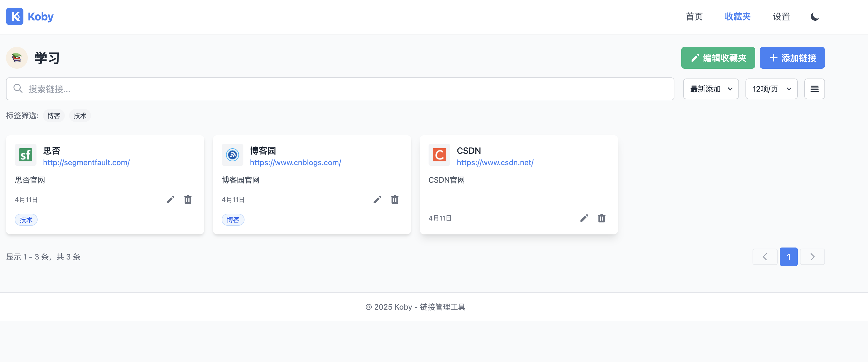Open the segmentfault.com link
Image resolution: width=868 pixels, height=362 pixels.
[x=86, y=162]
